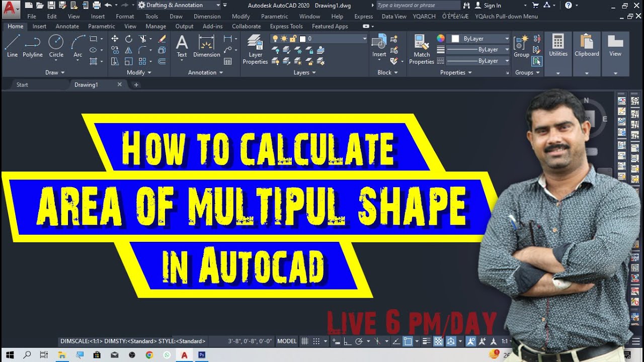This screenshot has width=644, height=362.
Task: Click the Rectangle tool icon
Action: pyautogui.click(x=93, y=39)
